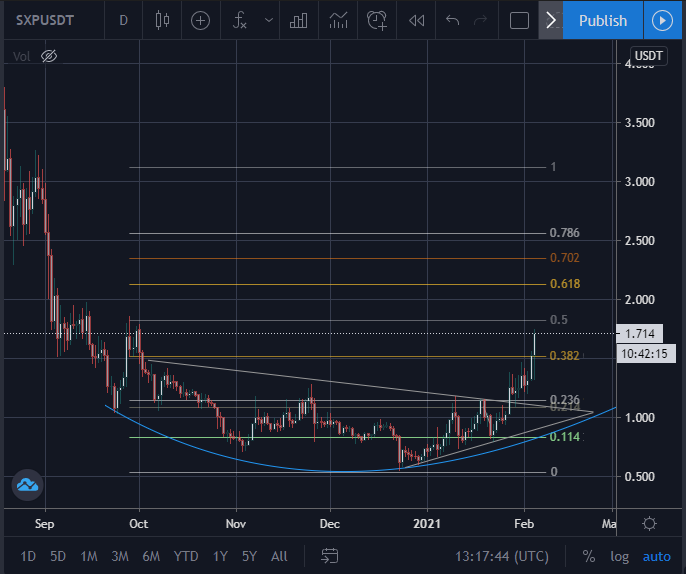686x574 pixels.
Task: Open the fx indicators menu
Action: 239,21
